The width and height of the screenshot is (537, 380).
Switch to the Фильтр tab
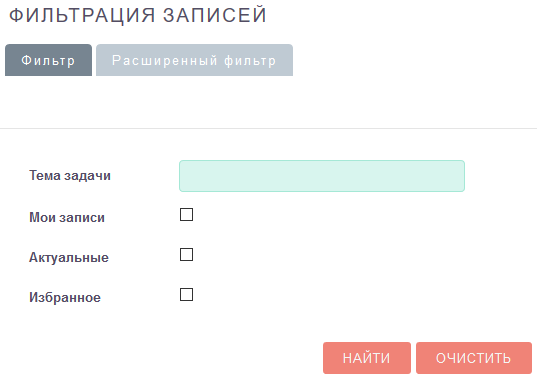click(x=48, y=60)
